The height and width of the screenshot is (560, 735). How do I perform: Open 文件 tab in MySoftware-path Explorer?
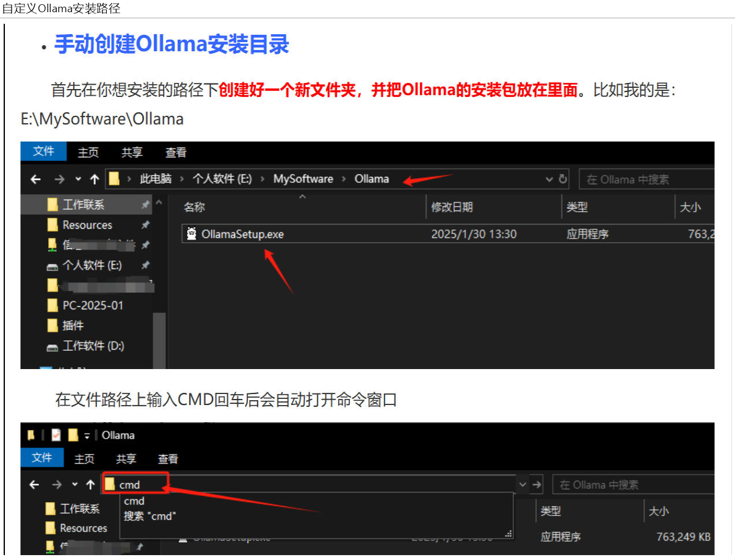(44, 151)
